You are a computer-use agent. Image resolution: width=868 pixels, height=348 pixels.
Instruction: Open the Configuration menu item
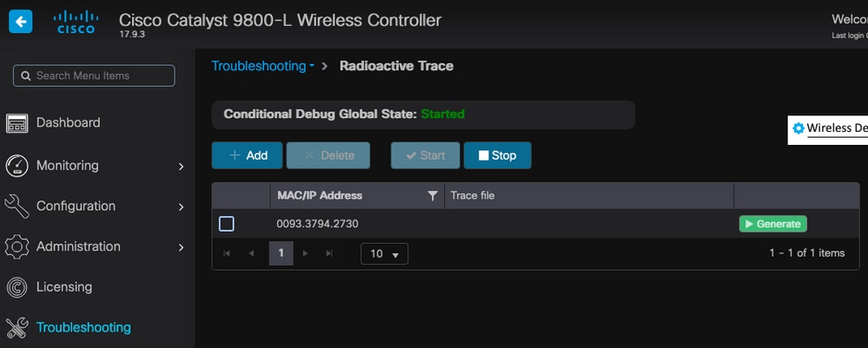(76, 206)
